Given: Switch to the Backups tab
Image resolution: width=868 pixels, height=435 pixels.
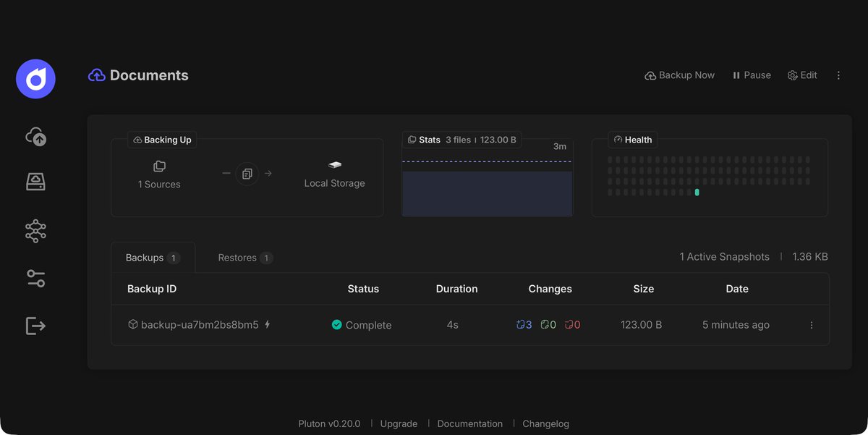Looking at the screenshot, I should click(x=153, y=258).
